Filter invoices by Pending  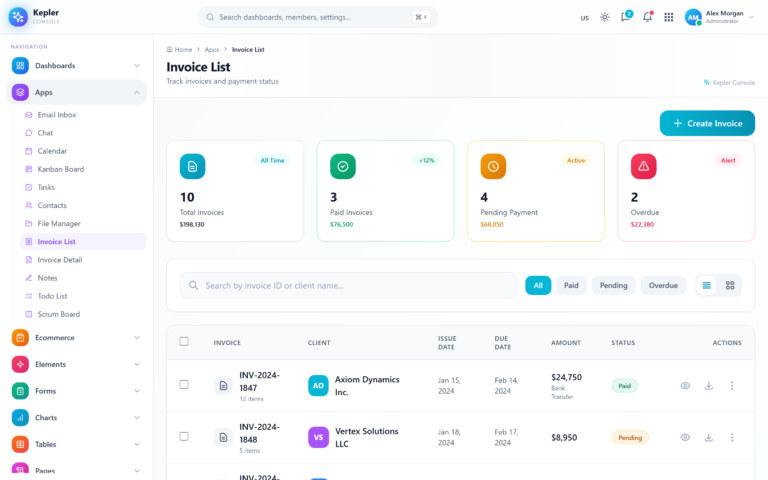pyautogui.click(x=614, y=286)
